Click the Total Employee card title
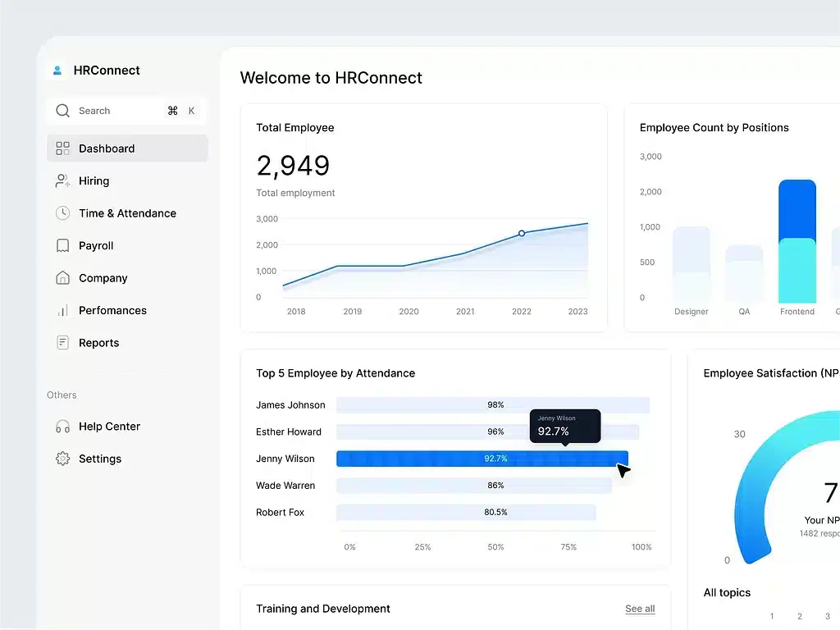This screenshot has height=630, width=840. pyautogui.click(x=295, y=127)
